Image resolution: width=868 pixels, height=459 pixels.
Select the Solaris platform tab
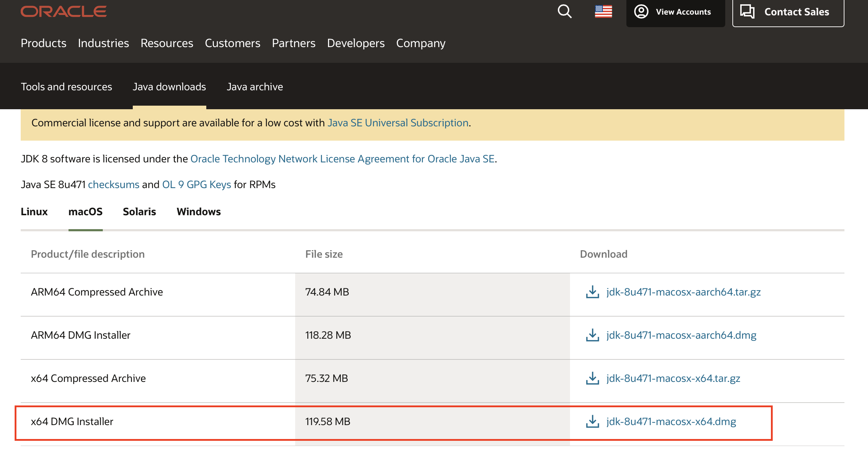click(139, 212)
